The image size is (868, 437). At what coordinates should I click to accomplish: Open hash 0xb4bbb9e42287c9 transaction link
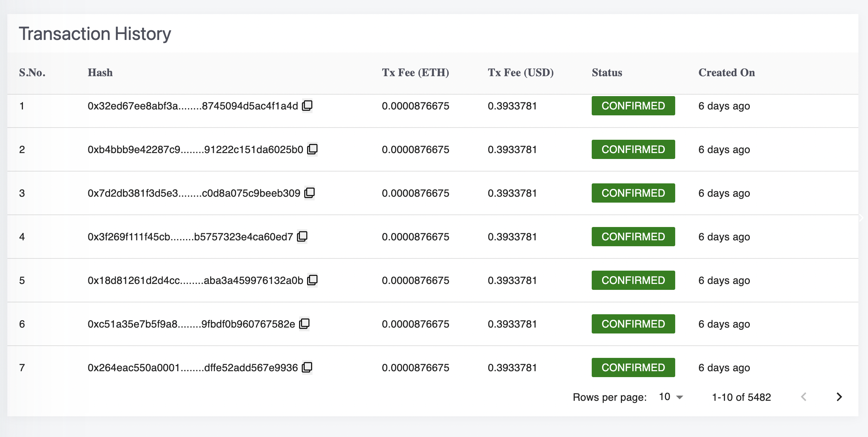pos(195,149)
